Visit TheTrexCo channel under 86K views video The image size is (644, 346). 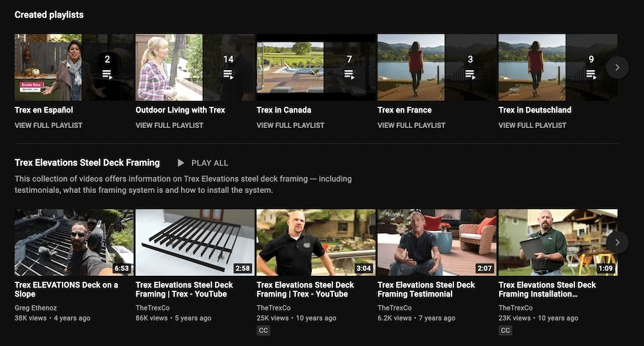click(x=153, y=308)
